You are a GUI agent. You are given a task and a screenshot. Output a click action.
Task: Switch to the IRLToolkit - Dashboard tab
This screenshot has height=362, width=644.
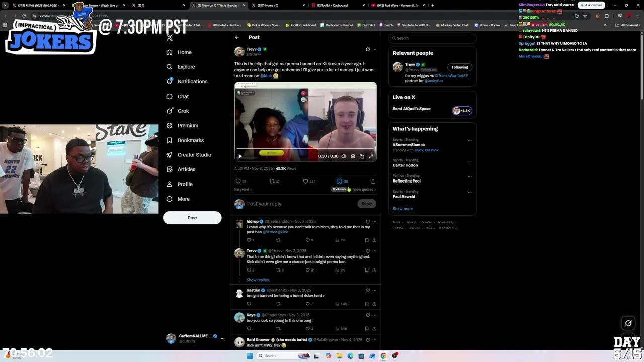click(336, 5)
